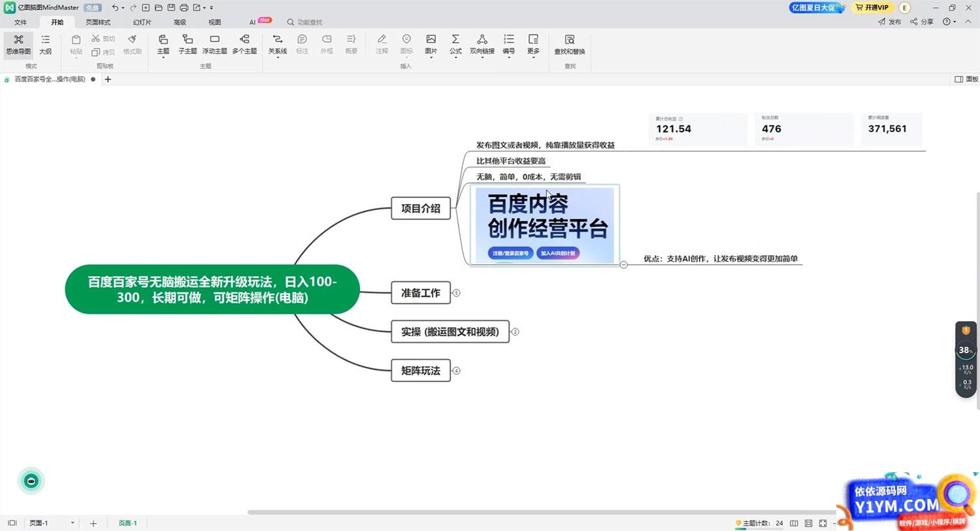Open the user account avatar E

[x=905, y=8]
